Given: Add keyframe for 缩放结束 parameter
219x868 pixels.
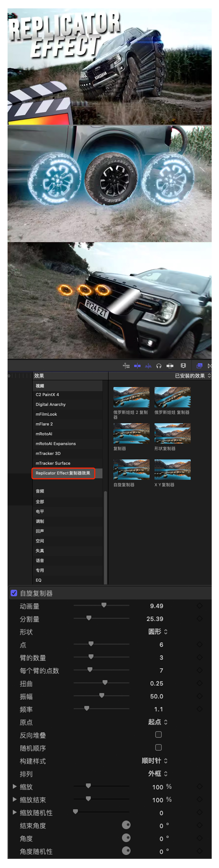Looking at the screenshot, I should [199, 799].
